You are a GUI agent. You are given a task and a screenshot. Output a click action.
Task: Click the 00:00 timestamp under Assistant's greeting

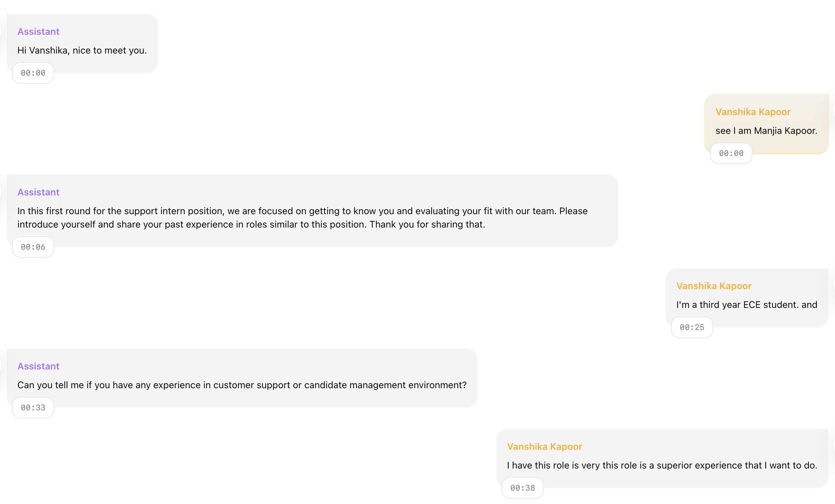pos(33,73)
